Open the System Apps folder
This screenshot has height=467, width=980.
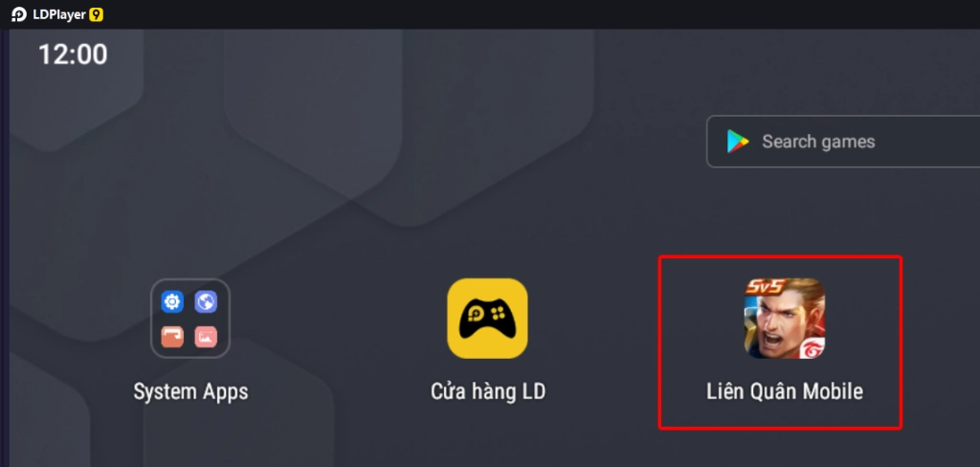point(190,319)
